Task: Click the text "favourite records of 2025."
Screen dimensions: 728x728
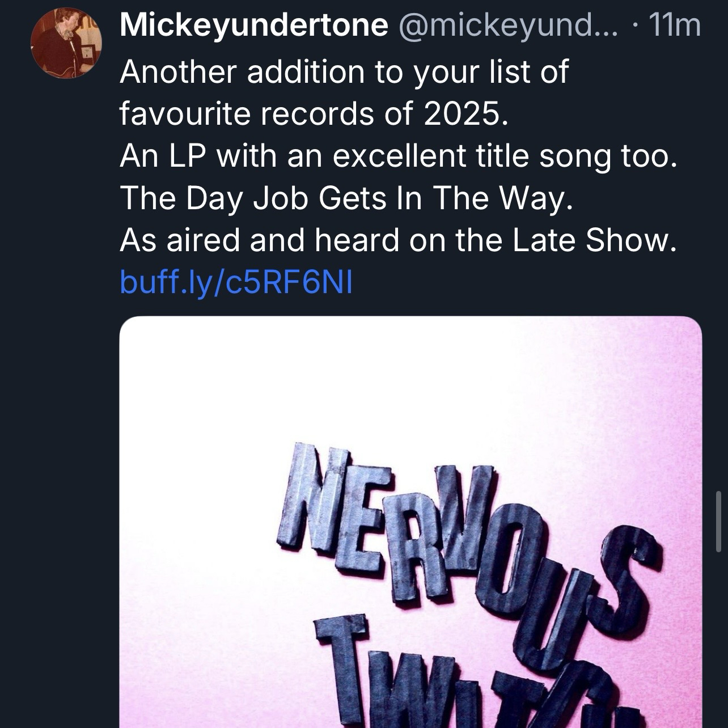Action: [x=311, y=114]
